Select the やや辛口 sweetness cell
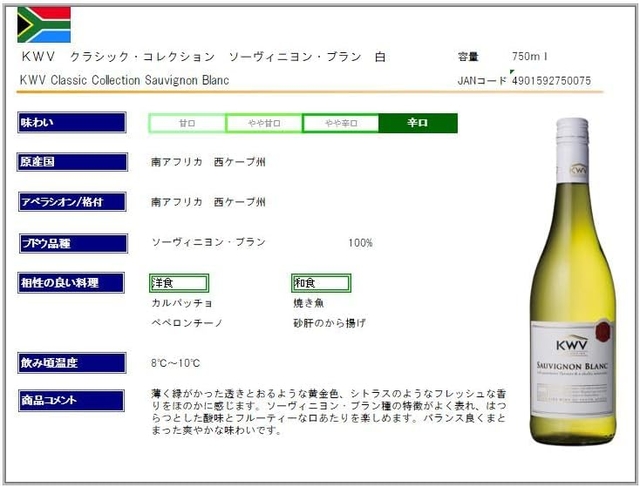 pos(341,123)
